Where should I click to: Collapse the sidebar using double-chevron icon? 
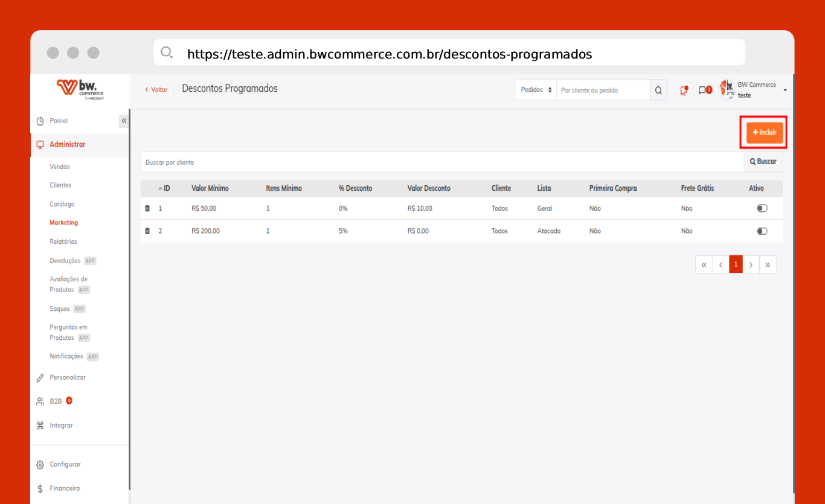pyautogui.click(x=124, y=121)
